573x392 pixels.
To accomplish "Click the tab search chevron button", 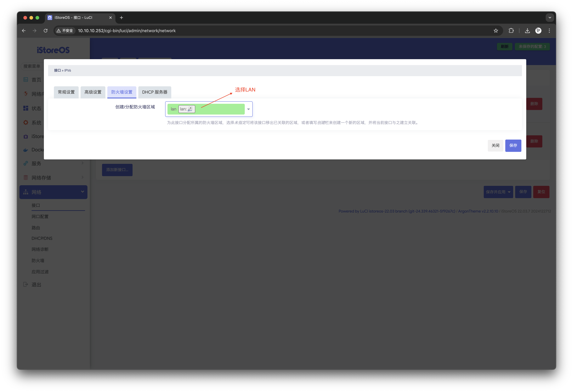I will tap(550, 18).
